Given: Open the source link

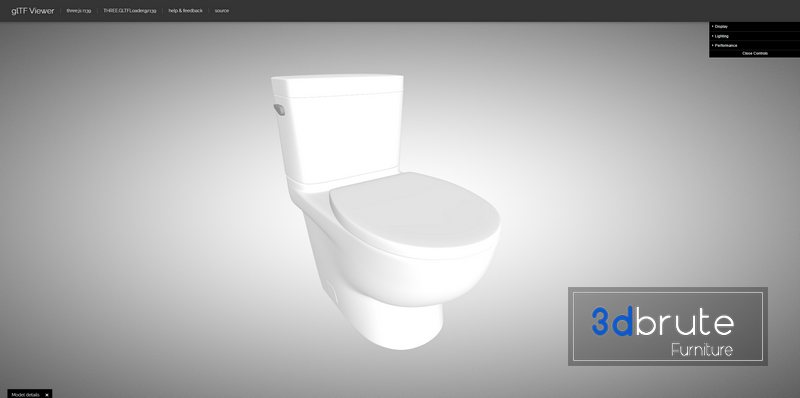Looking at the screenshot, I should click(222, 11).
